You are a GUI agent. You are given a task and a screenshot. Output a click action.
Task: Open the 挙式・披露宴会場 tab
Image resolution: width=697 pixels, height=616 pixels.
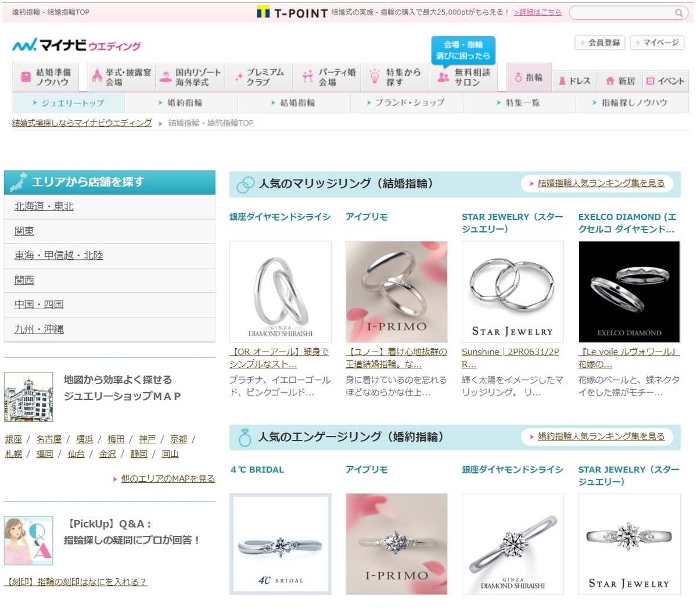121,77
